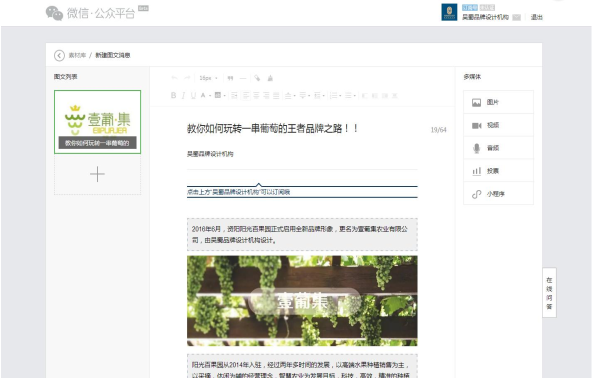
Task: Open unordered list style dropdown arrow
Action: tap(355, 96)
